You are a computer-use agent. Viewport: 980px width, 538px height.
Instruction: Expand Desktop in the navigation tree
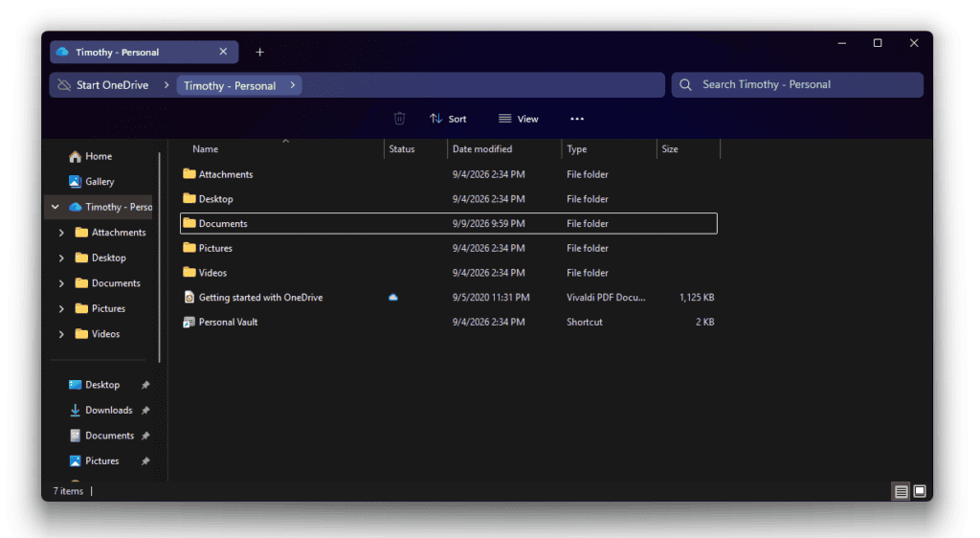tap(61, 258)
